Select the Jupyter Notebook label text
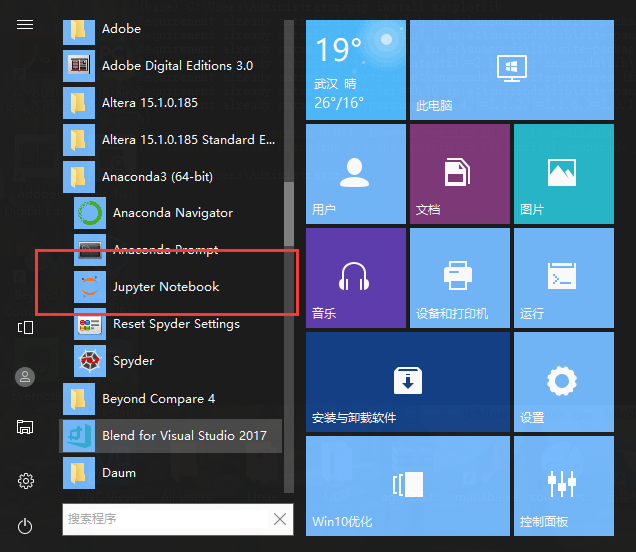Image resolution: width=636 pixels, height=552 pixels. coord(166,287)
